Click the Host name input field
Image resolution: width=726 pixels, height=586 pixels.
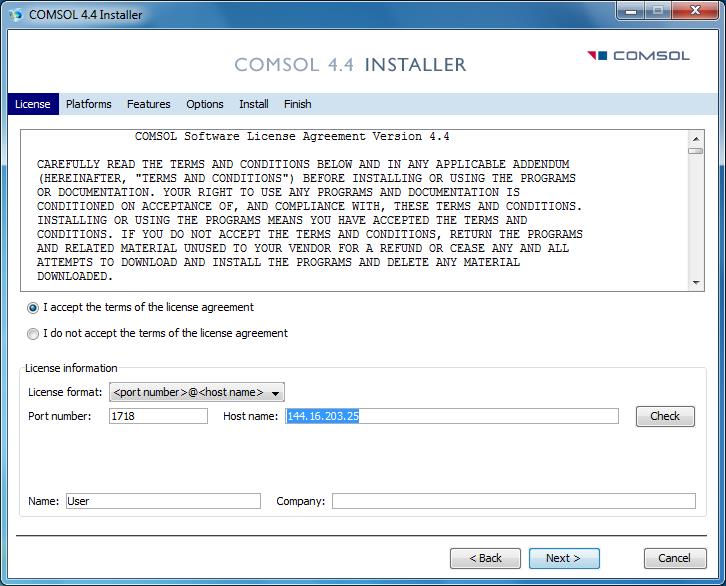(451, 416)
